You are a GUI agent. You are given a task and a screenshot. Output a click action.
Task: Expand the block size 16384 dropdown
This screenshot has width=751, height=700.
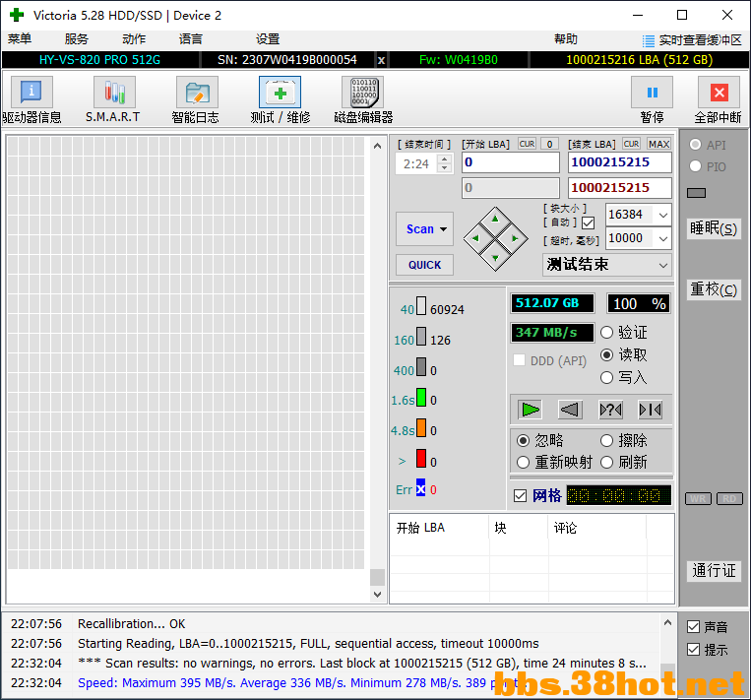(x=662, y=215)
